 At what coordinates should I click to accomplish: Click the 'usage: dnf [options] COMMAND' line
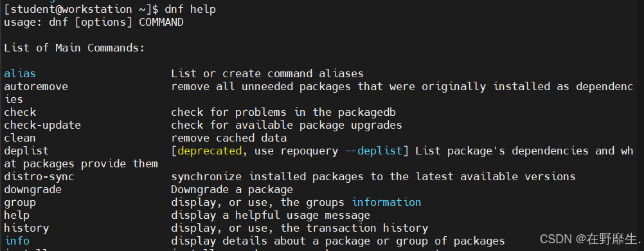(x=94, y=23)
